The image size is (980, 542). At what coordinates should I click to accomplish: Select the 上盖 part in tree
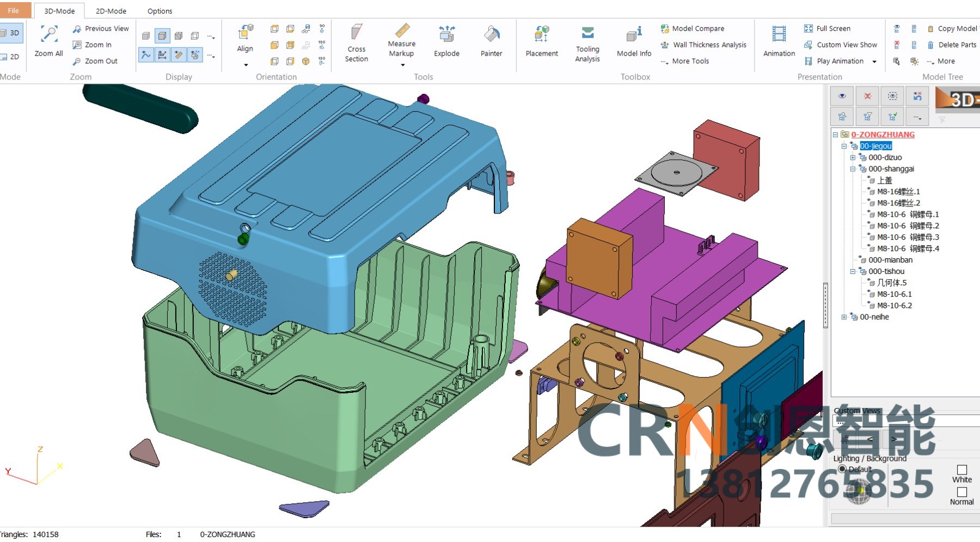pos(885,180)
